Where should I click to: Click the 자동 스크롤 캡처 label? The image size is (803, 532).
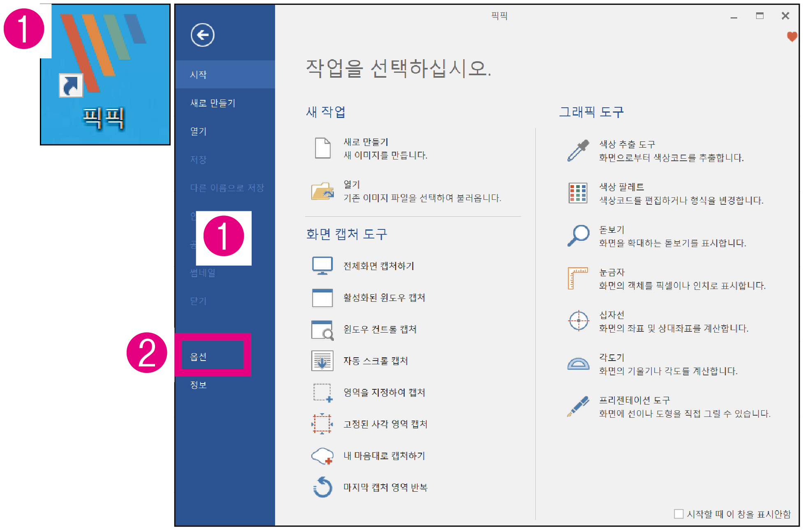(375, 361)
